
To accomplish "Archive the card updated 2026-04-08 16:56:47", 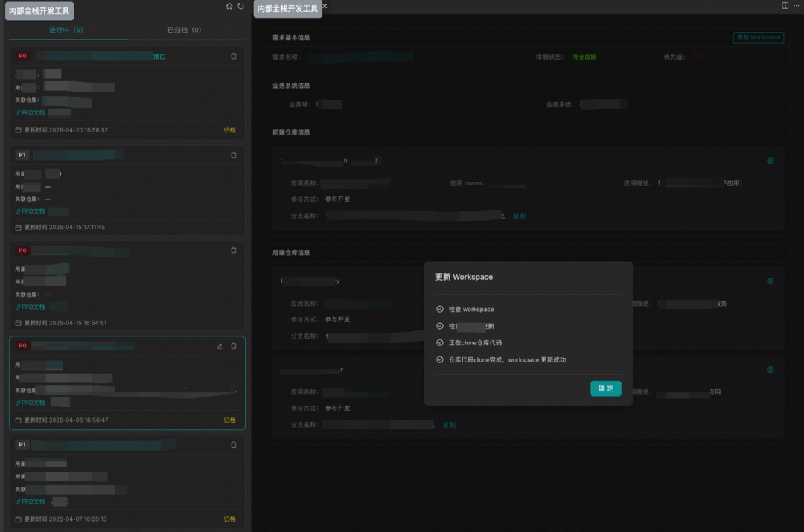I will [x=230, y=420].
